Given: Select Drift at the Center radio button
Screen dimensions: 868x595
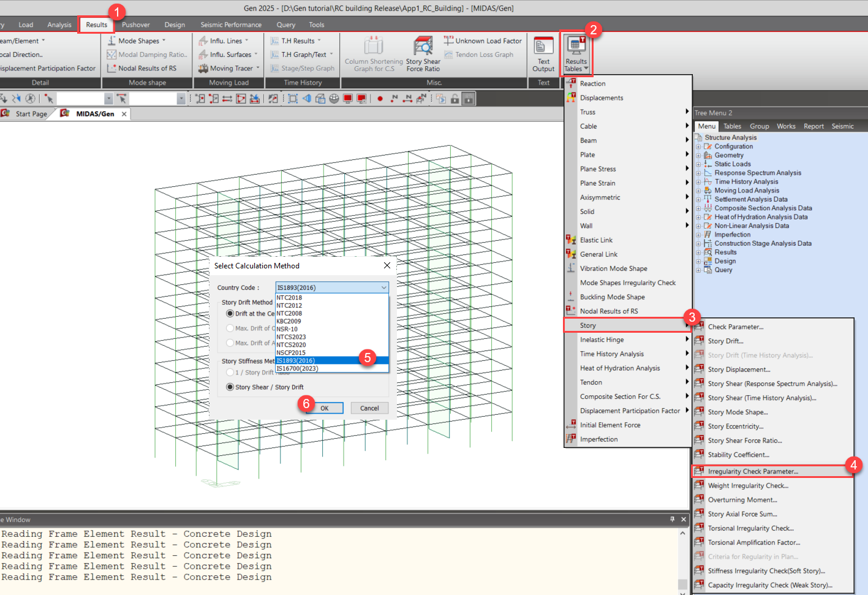Looking at the screenshot, I should [x=230, y=313].
